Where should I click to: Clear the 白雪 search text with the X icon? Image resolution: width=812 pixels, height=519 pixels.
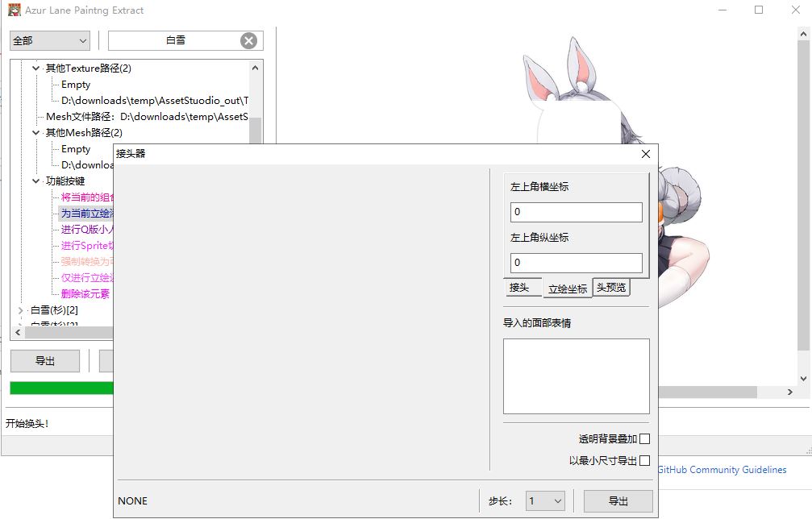pyautogui.click(x=248, y=40)
